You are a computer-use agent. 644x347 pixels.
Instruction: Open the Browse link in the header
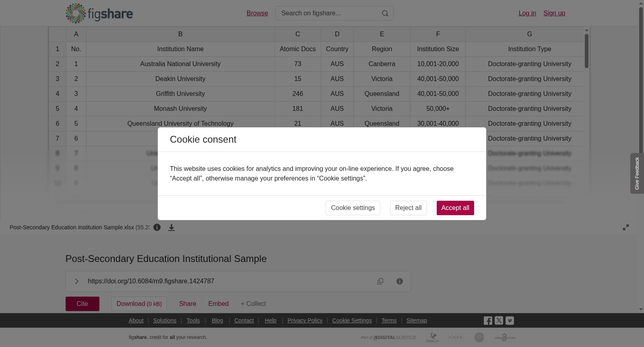(257, 13)
